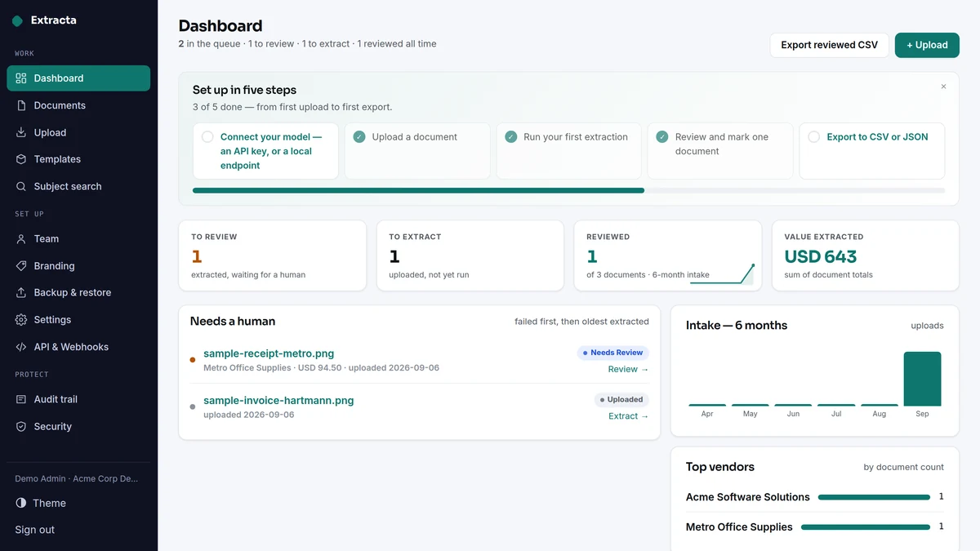Click the orange status dot for sample-receipt-metro.png
The height and width of the screenshot is (551, 980).
(193, 360)
